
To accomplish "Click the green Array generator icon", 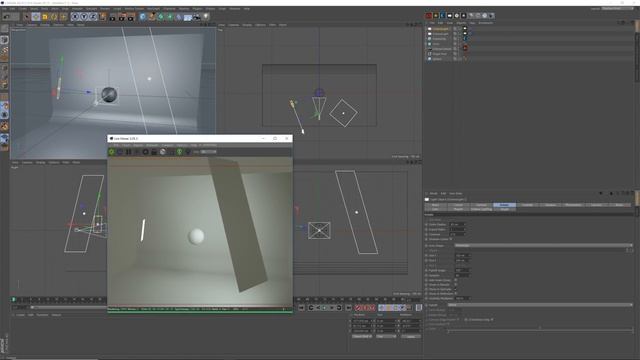I will (170, 17).
